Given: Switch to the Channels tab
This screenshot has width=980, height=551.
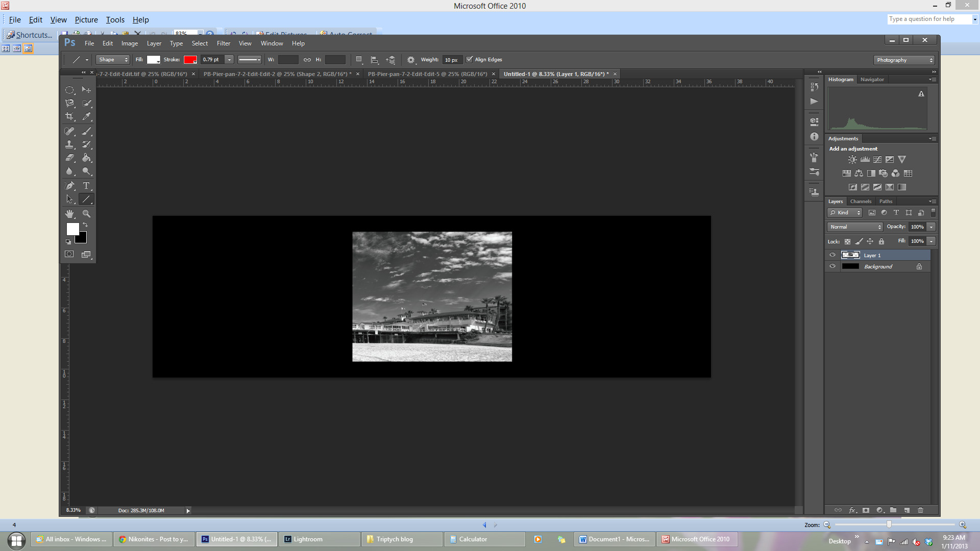Looking at the screenshot, I should point(861,202).
